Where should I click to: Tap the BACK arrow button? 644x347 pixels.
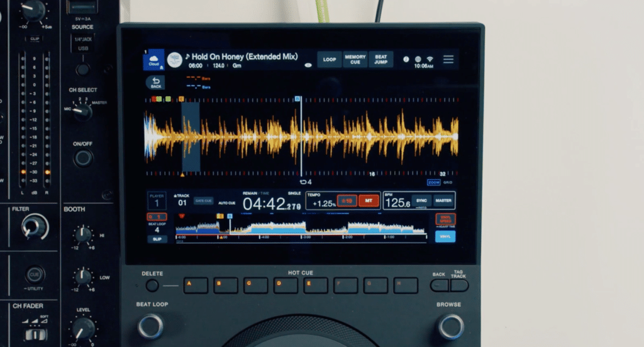156,82
